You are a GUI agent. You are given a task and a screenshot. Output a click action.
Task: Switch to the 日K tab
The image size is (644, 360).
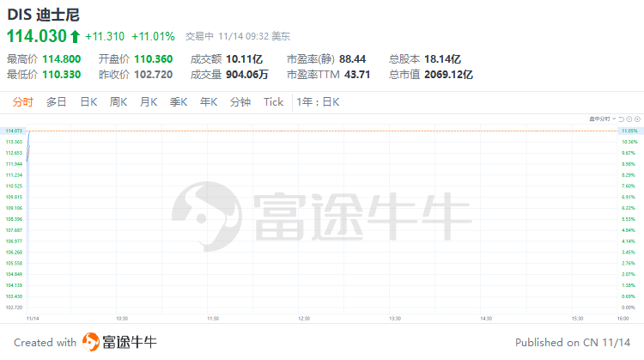point(88,102)
